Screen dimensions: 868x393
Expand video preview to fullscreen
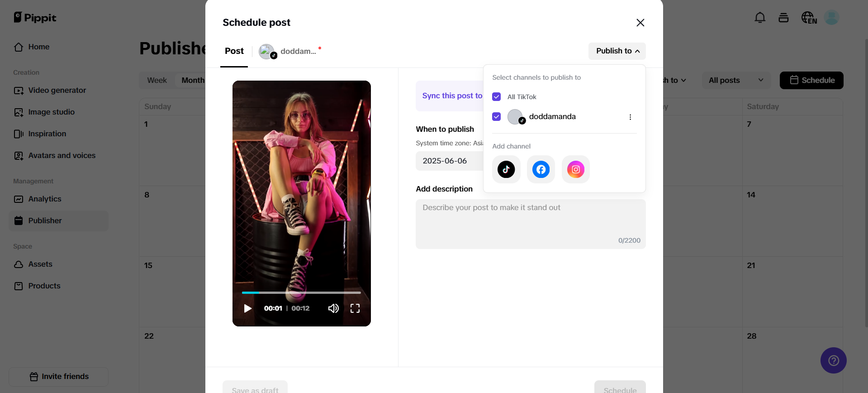(x=355, y=308)
